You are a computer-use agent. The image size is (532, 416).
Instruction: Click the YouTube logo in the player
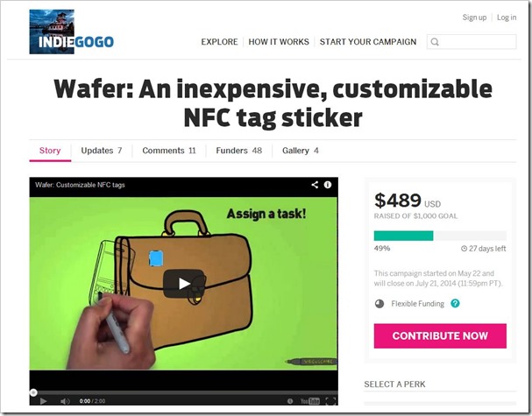click(x=309, y=401)
